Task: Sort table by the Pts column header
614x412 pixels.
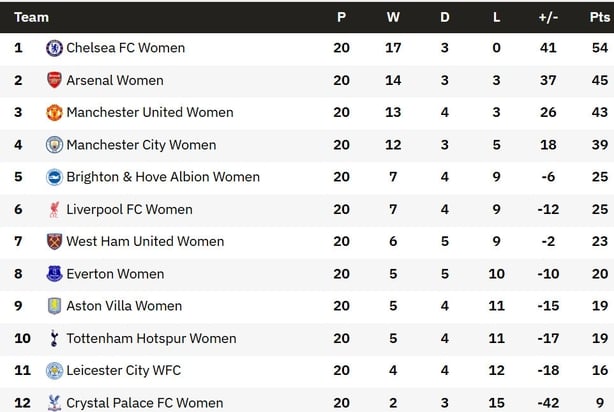Action: [x=600, y=17]
